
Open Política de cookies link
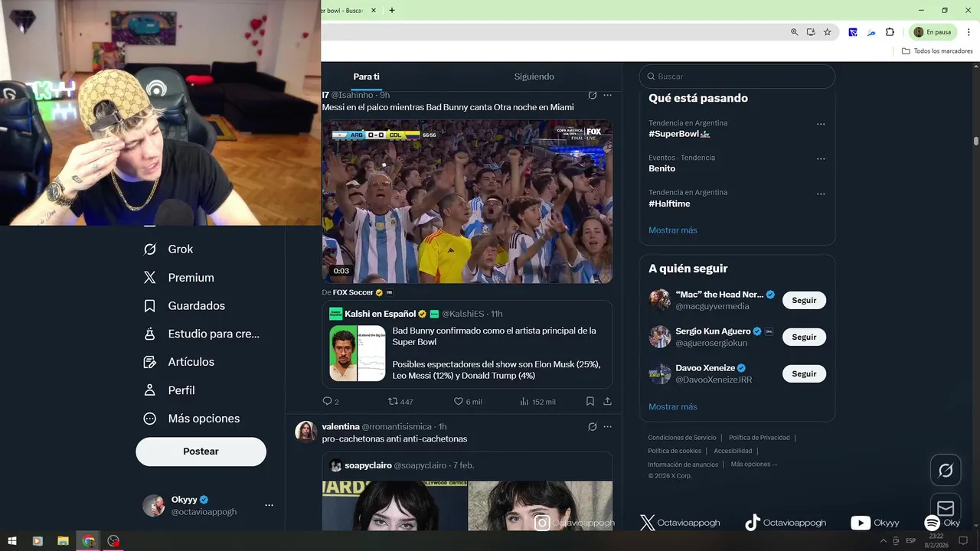coord(675,452)
